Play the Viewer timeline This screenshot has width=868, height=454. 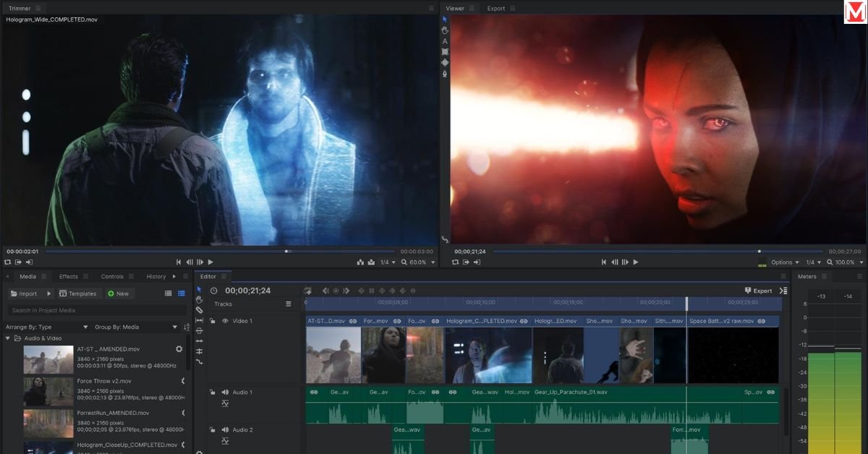(636, 262)
